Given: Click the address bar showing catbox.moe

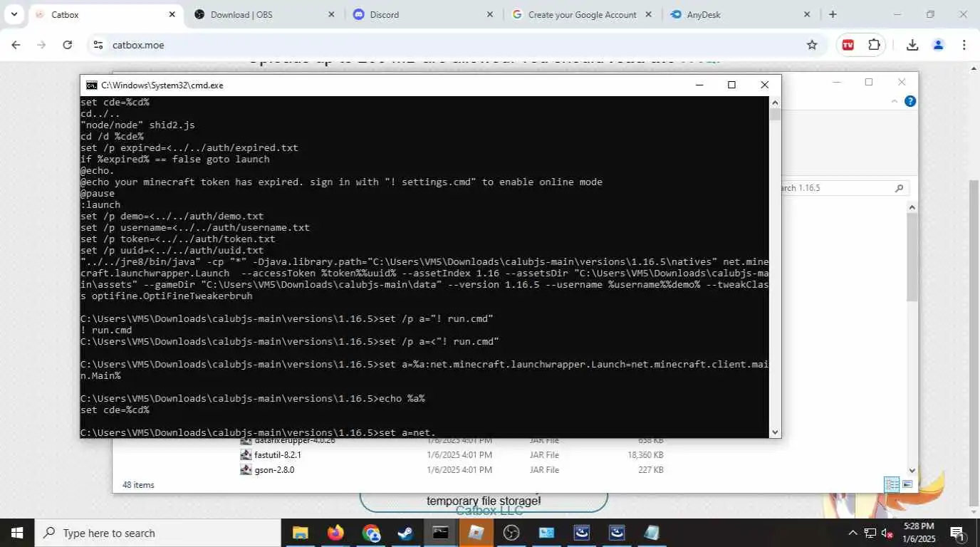Looking at the screenshot, I should pyautogui.click(x=456, y=45).
